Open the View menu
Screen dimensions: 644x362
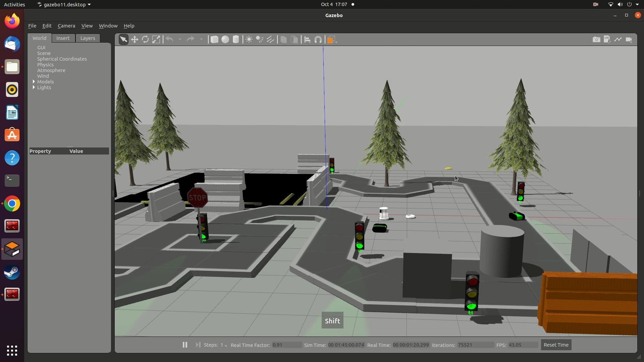pos(87,26)
